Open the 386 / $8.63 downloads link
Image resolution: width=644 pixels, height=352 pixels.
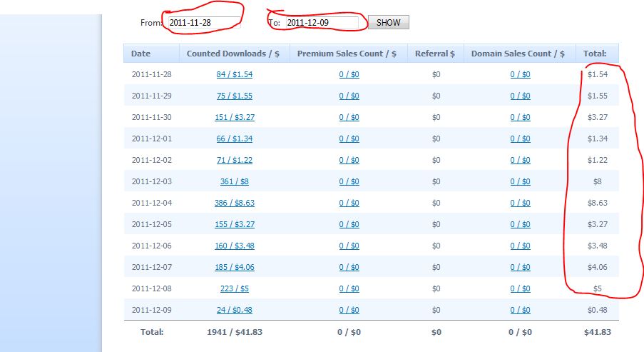tap(234, 203)
